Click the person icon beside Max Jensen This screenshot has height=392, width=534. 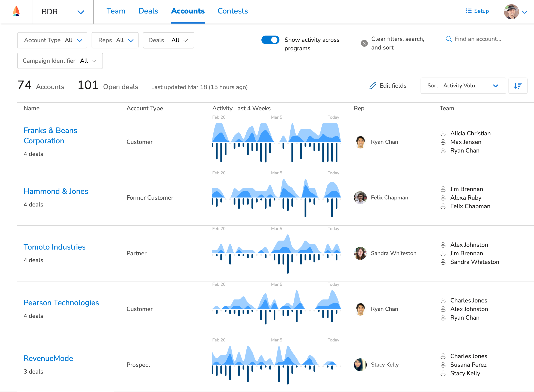point(443,142)
